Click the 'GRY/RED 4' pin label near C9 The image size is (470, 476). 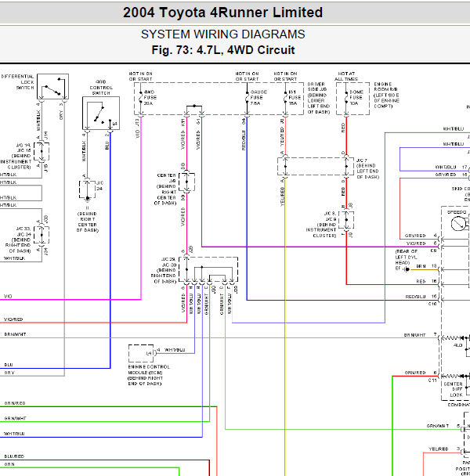[x=421, y=236]
